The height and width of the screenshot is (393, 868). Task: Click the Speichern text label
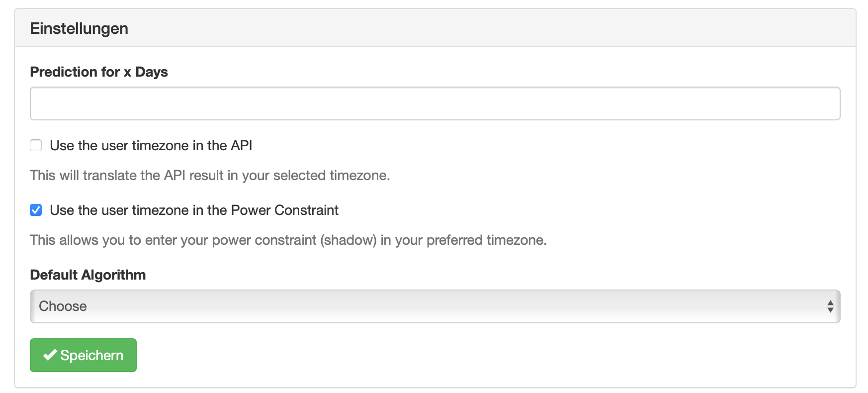point(92,355)
